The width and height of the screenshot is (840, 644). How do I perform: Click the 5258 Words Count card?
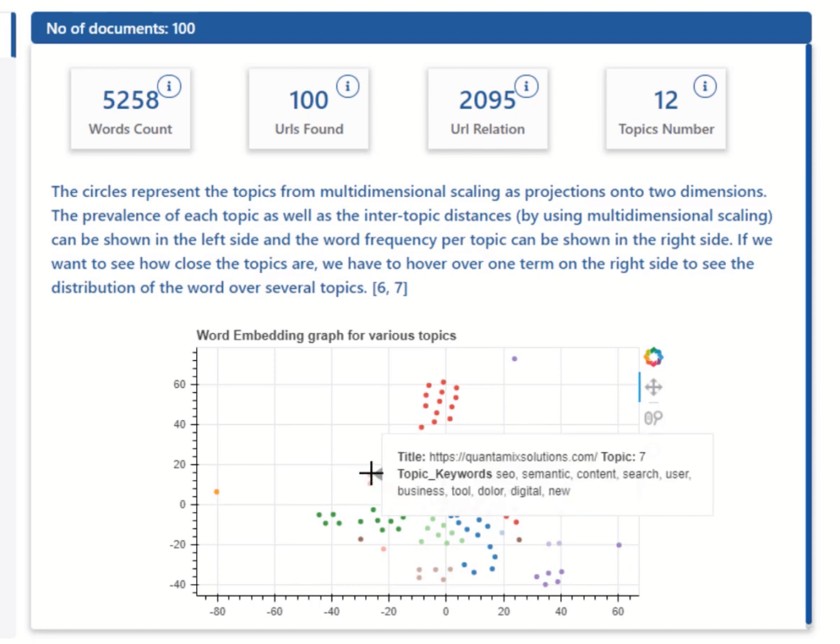(130, 109)
